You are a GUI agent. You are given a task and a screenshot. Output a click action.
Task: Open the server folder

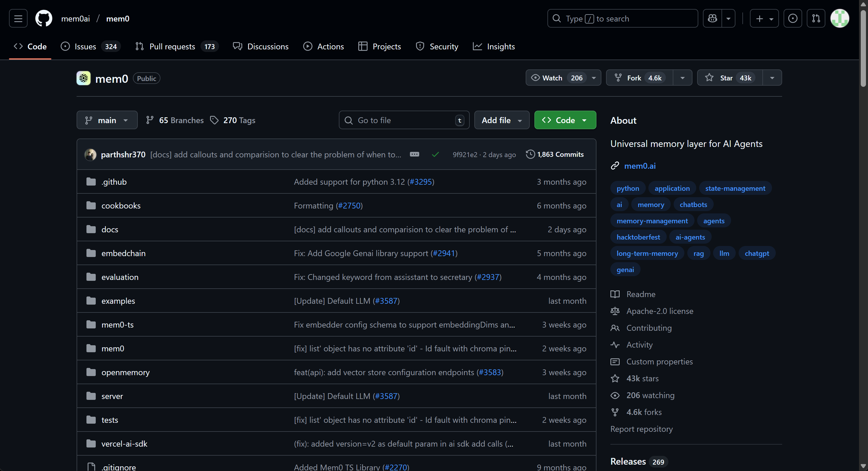click(x=112, y=396)
